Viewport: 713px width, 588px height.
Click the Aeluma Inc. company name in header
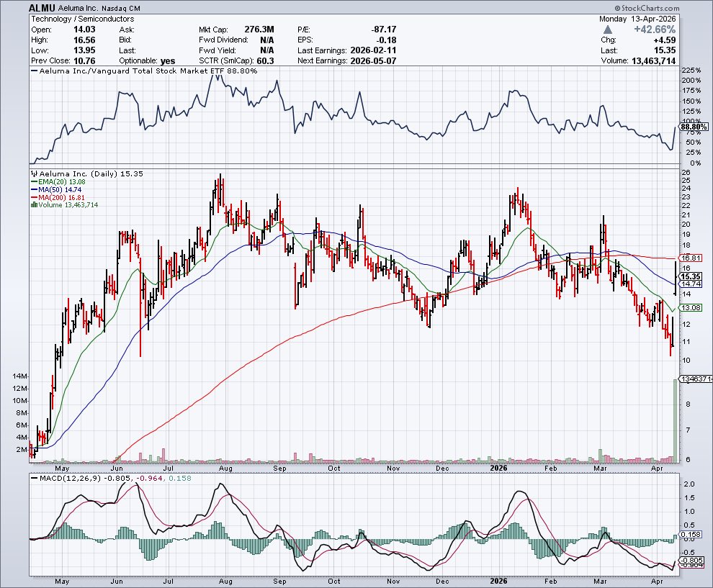77,8
